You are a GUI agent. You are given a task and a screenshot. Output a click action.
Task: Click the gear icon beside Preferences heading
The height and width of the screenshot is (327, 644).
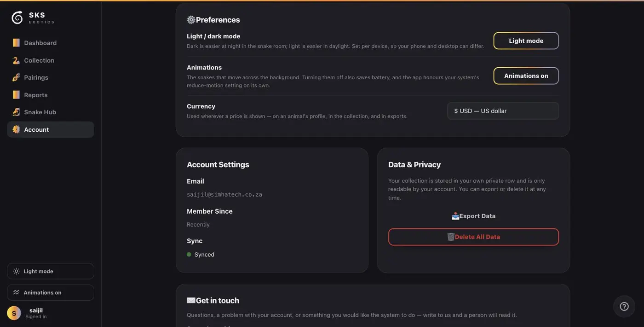tap(191, 20)
